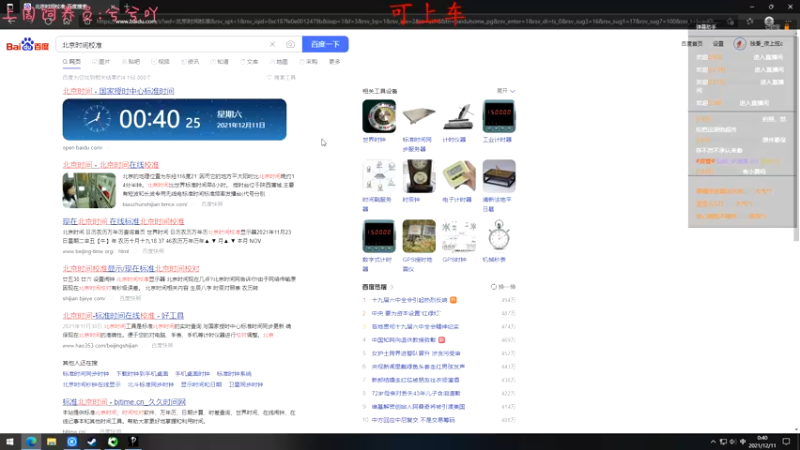Open camera image search in search box
This screenshot has height=450, width=800.
click(290, 44)
